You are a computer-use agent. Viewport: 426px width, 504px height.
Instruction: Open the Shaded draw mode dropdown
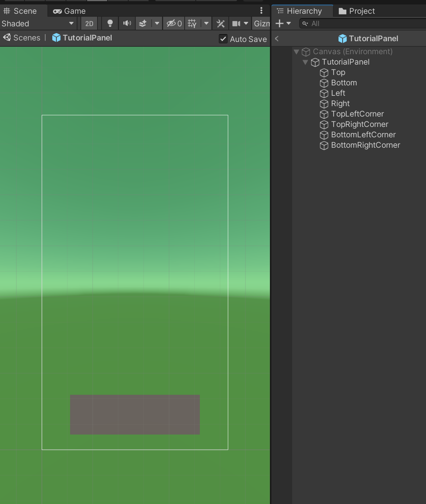point(37,23)
